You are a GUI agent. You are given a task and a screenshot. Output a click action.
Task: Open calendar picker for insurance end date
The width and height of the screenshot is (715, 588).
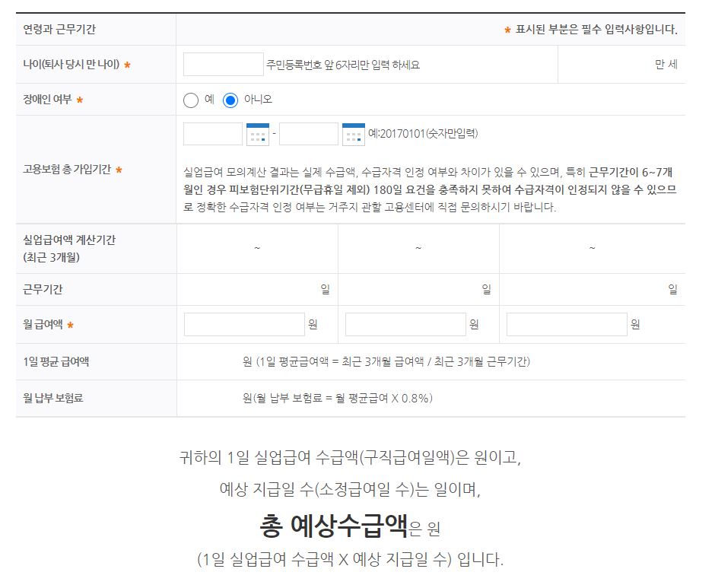tap(354, 135)
